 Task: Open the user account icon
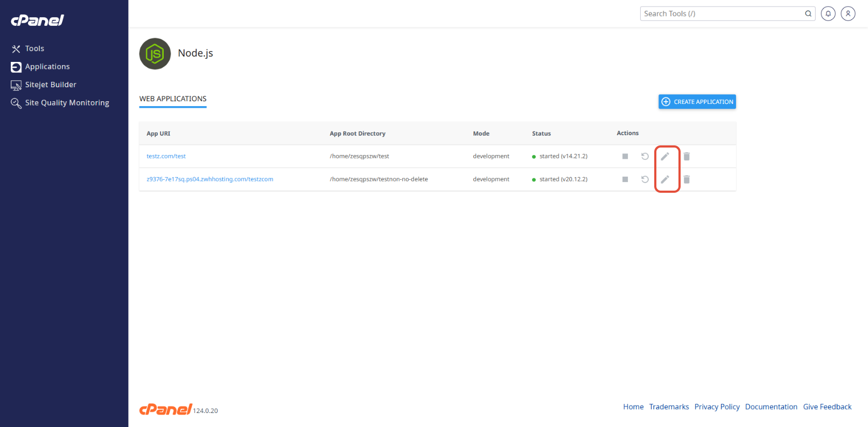coord(848,13)
